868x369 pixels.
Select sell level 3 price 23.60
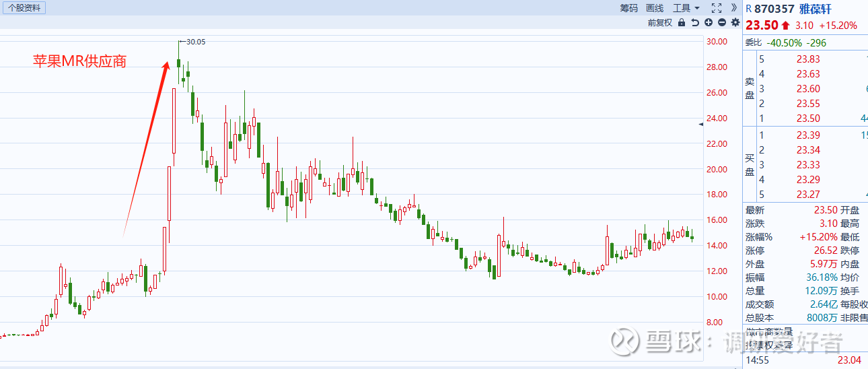[x=808, y=89]
